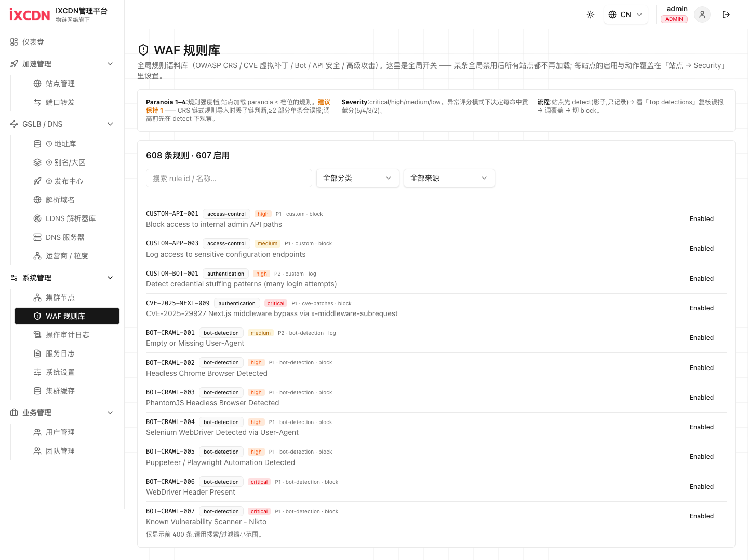The image size is (748, 560).
Task: Click the 业务管理 section icon
Action: 14,413
